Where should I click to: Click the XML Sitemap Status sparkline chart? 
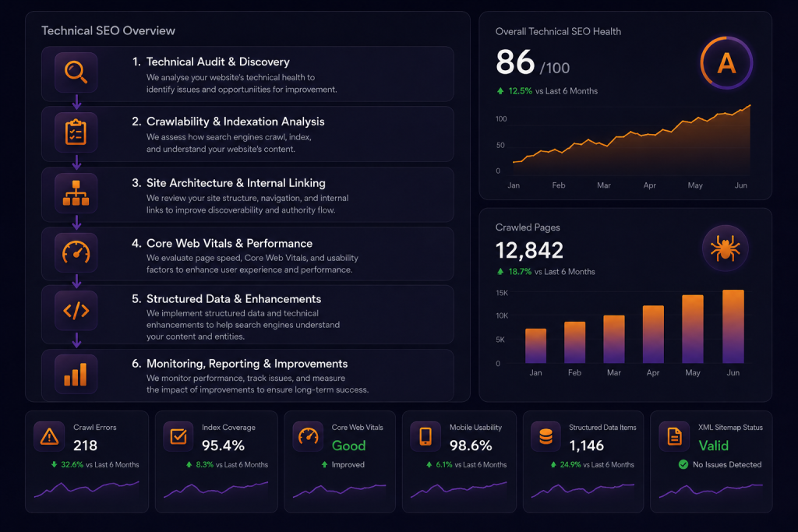point(711,490)
